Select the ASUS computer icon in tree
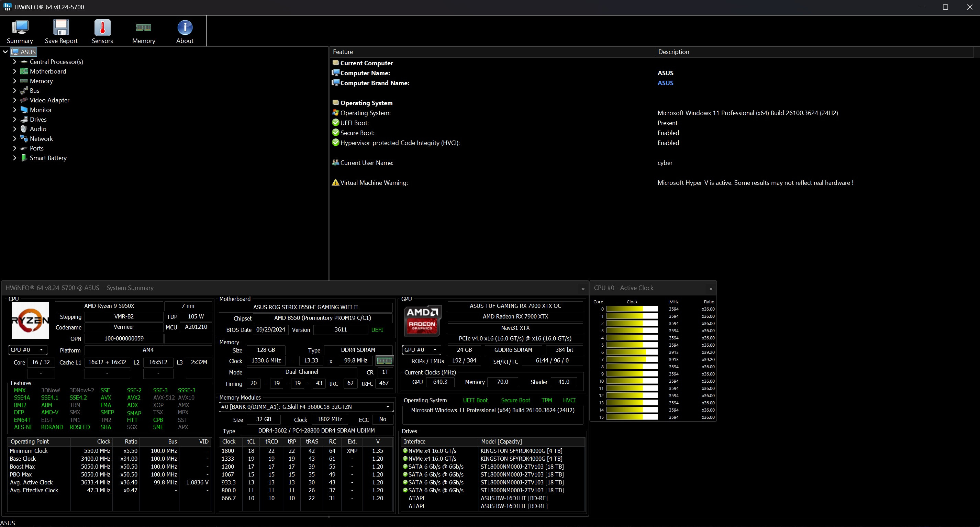The height and width of the screenshot is (527, 980). click(x=15, y=52)
